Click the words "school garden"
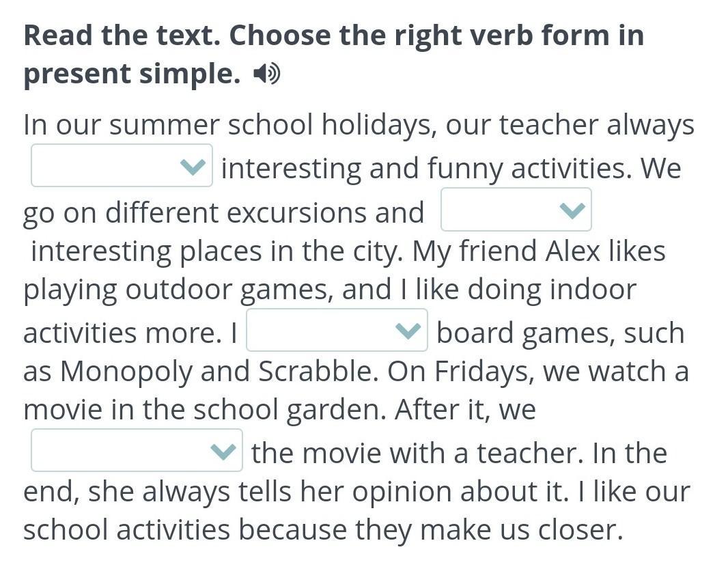The width and height of the screenshot is (728, 569). pyautogui.click(x=290, y=410)
